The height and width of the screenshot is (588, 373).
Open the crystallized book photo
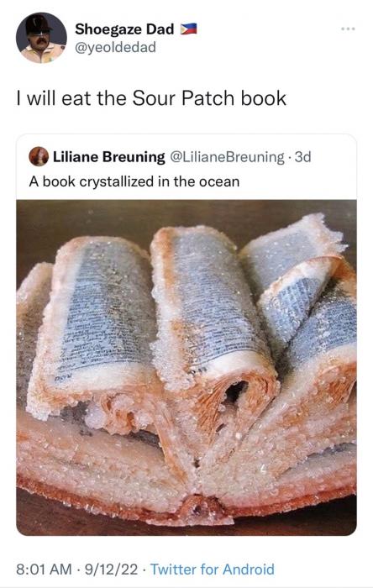point(186,368)
